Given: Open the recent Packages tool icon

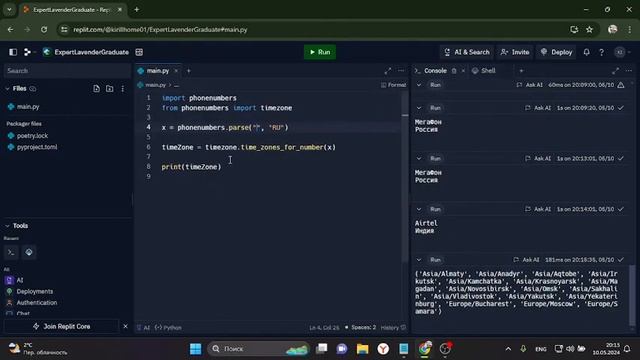Looking at the screenshot, I should pos(29,252).
